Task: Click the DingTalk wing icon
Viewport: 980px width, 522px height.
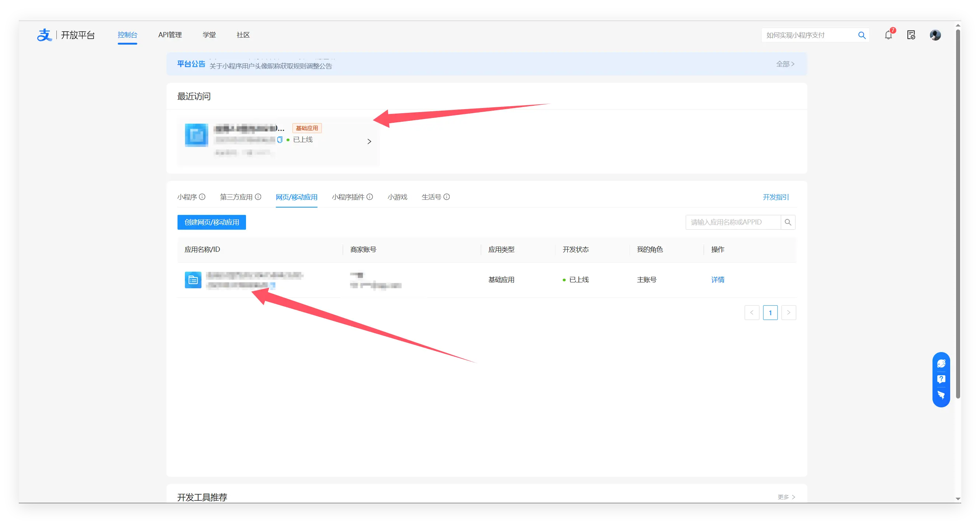Action: (941, 395)
